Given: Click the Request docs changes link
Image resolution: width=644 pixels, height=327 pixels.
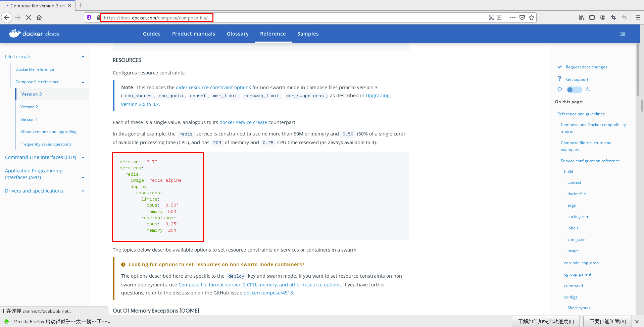Looking at the screenshot, I should (586, 67).
